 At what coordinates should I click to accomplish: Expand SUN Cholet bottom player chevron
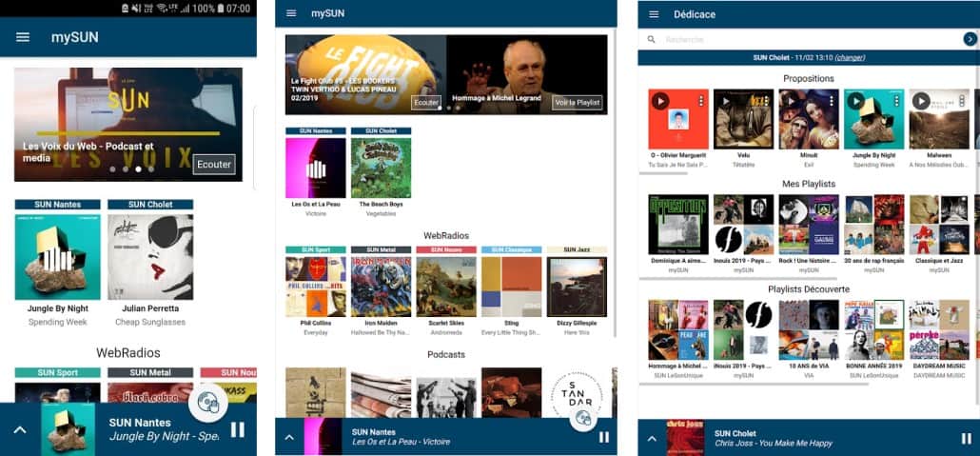pyautogui.click(x=652, y=439)
